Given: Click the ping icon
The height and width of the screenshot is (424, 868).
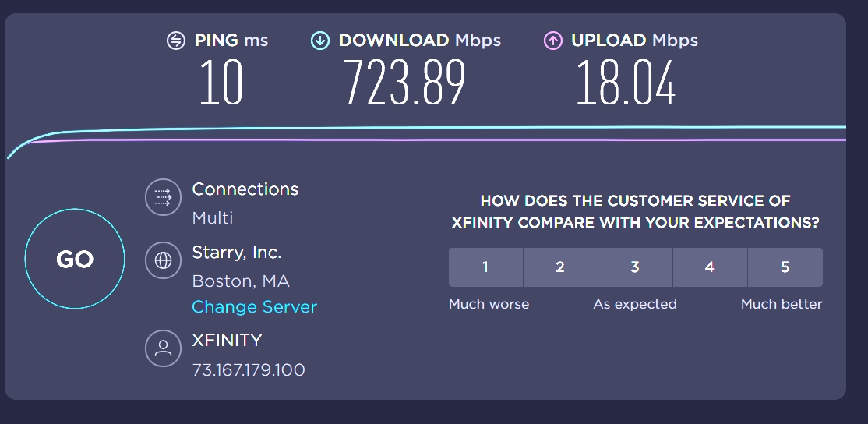Looking at the screenshot, I should point(176,41).
